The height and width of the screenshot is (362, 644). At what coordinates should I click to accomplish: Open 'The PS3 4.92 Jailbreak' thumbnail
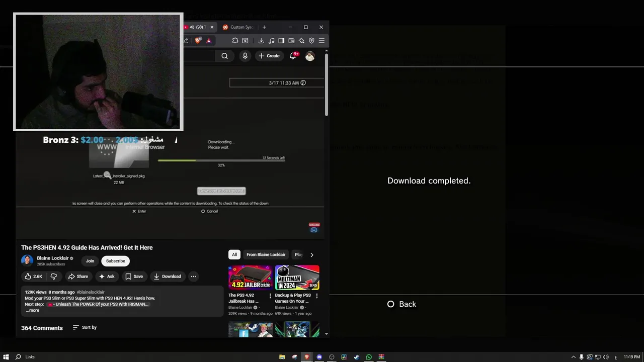tap(250, 278)
